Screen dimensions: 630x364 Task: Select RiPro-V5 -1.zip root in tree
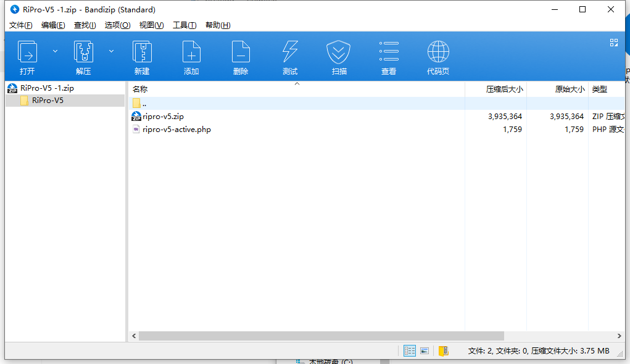(x=47, y=88)
